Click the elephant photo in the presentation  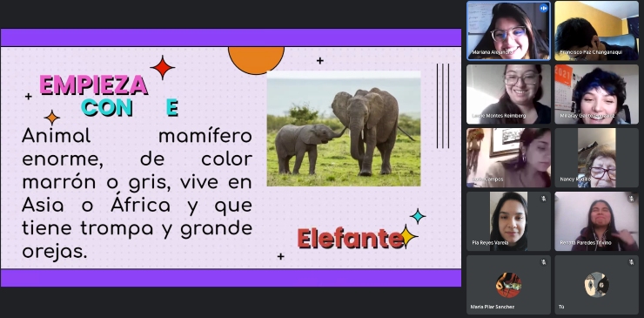point(344,128)
